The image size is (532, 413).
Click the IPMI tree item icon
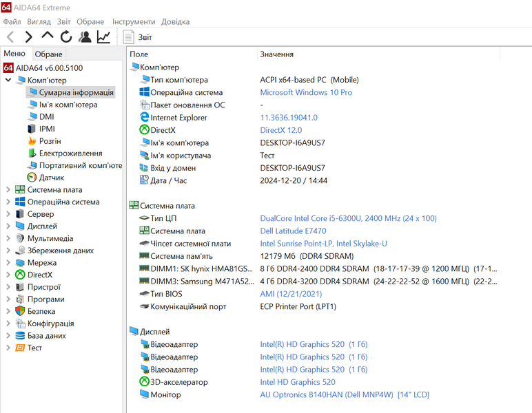click(32, 129)
